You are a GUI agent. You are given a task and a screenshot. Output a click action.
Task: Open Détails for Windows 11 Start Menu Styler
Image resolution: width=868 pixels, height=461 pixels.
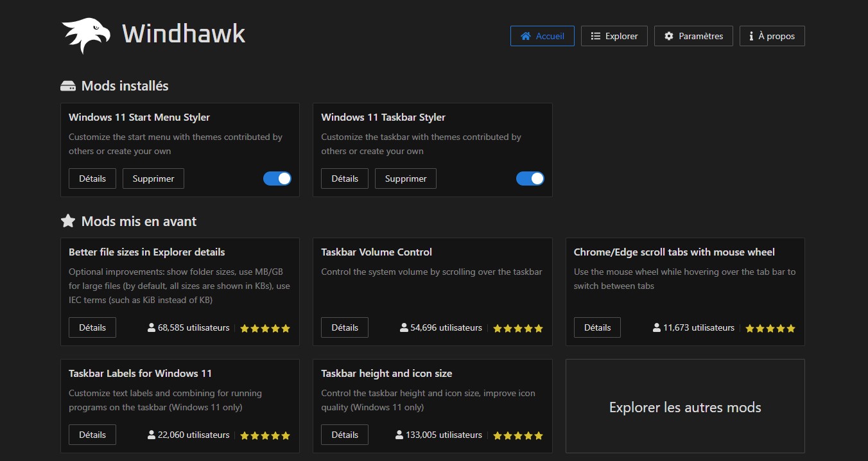92,178
